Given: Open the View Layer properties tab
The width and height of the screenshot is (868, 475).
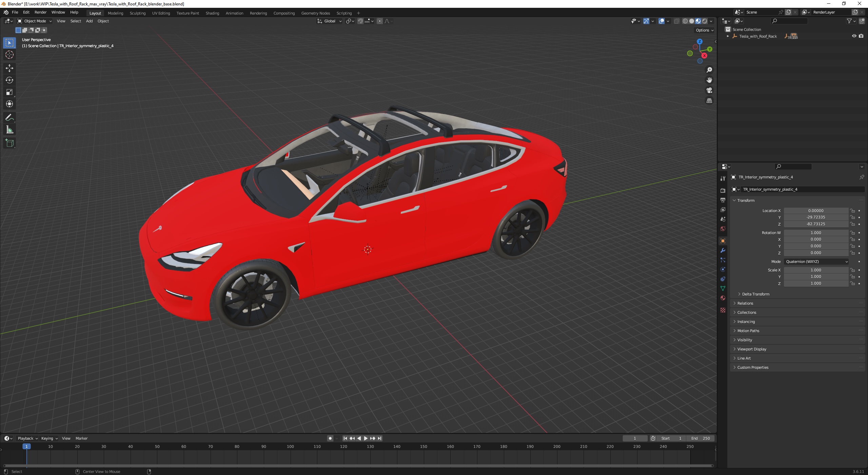Looking at the screenshot, I should tap(723, 209).
